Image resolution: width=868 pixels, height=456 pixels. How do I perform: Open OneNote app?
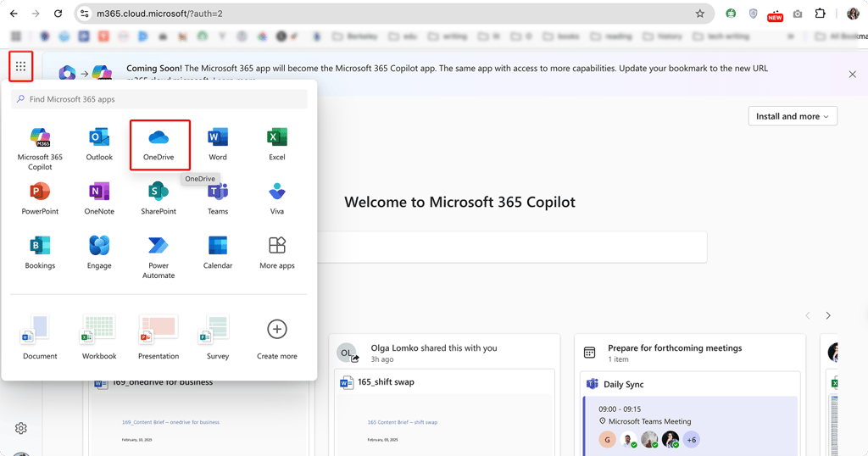(x=99, y=198)
